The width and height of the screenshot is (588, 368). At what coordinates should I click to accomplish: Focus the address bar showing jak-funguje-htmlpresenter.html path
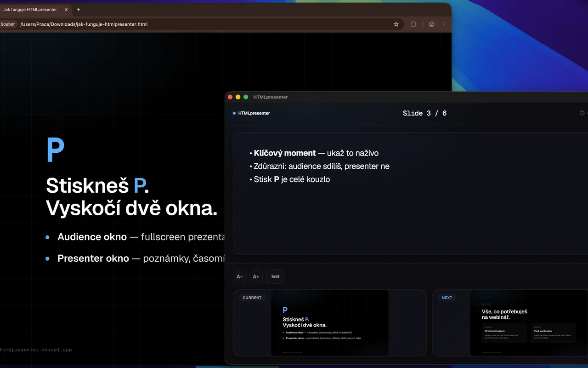[202, 24]
